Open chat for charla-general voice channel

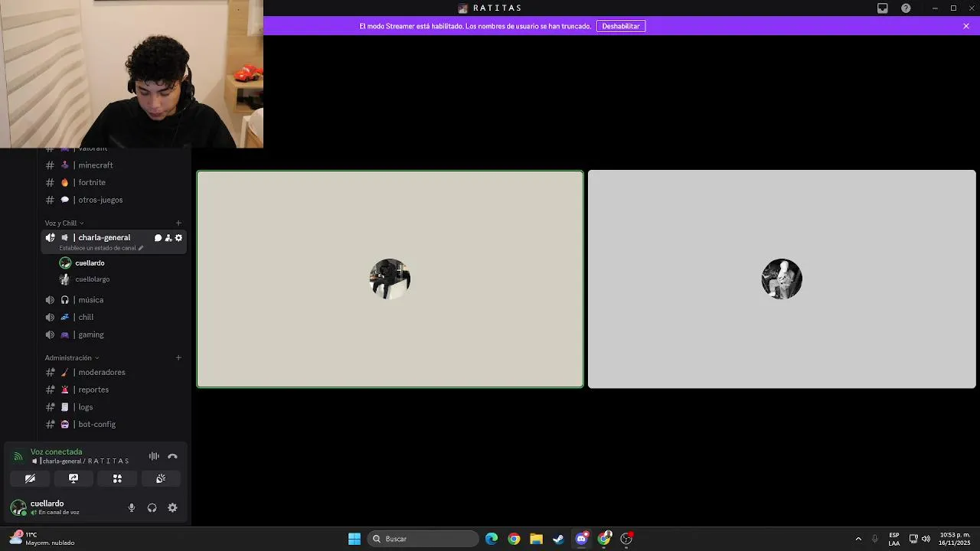[158, 238]
